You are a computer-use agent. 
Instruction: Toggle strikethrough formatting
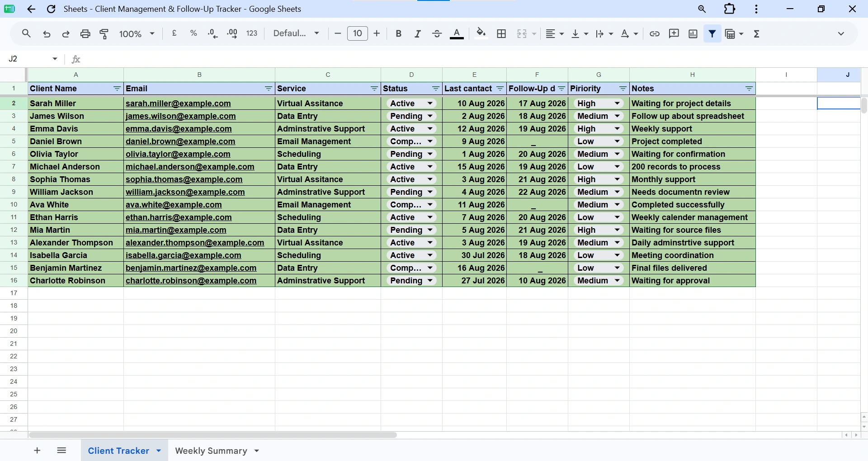(437, 33)
